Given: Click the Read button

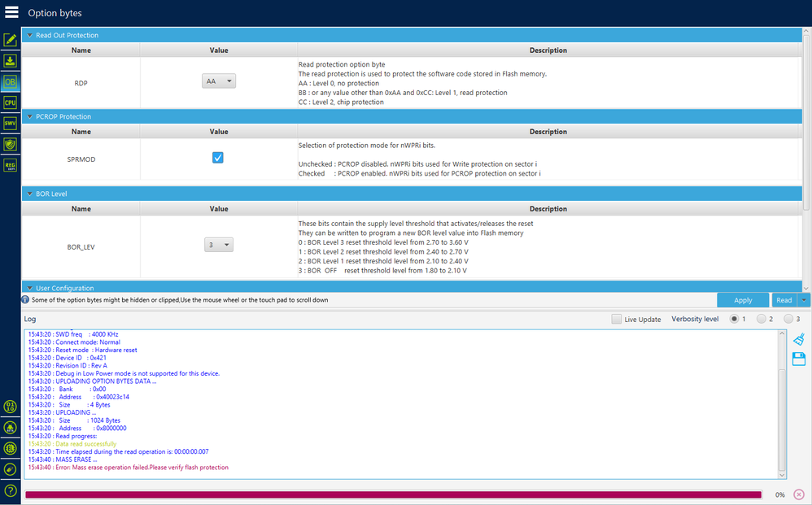Looking at the screenshot, I should (x=784, y=300).
